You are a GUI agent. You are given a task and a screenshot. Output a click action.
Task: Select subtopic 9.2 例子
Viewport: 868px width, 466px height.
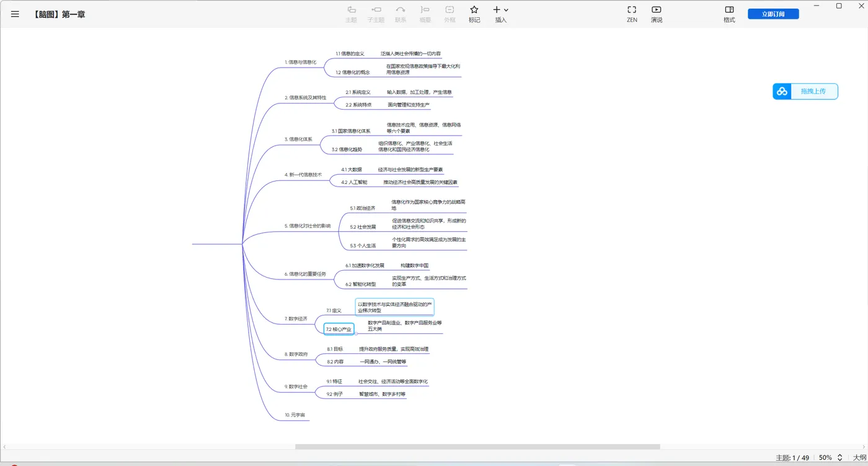(x=334, y=394)
